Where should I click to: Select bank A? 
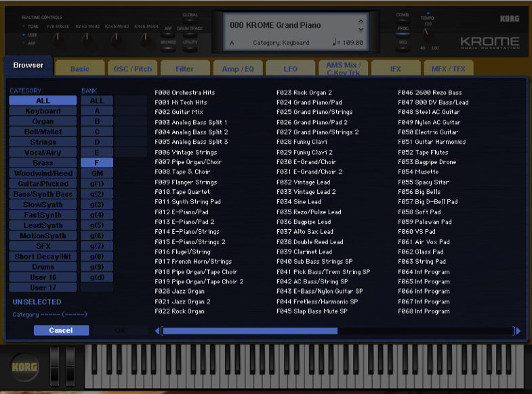[x=97, y=111]
